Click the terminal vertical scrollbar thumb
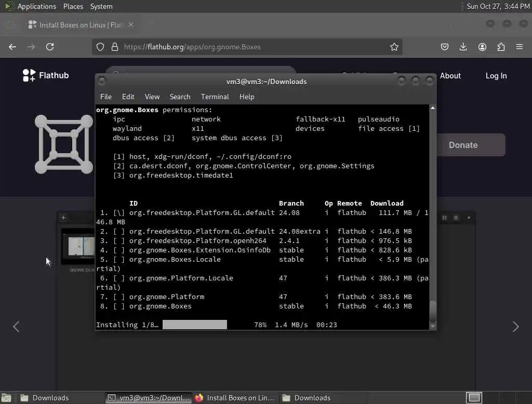The image size is (532, 404). pos(433,312)
